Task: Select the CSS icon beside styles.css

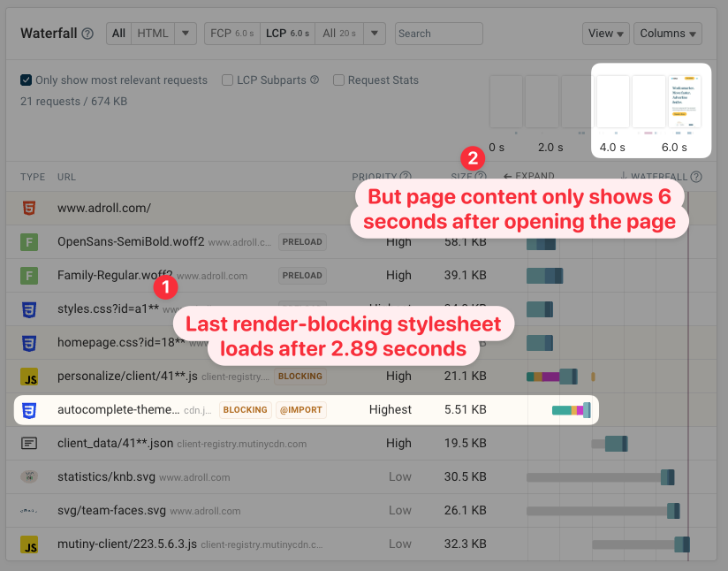Action: click(29, 308)
